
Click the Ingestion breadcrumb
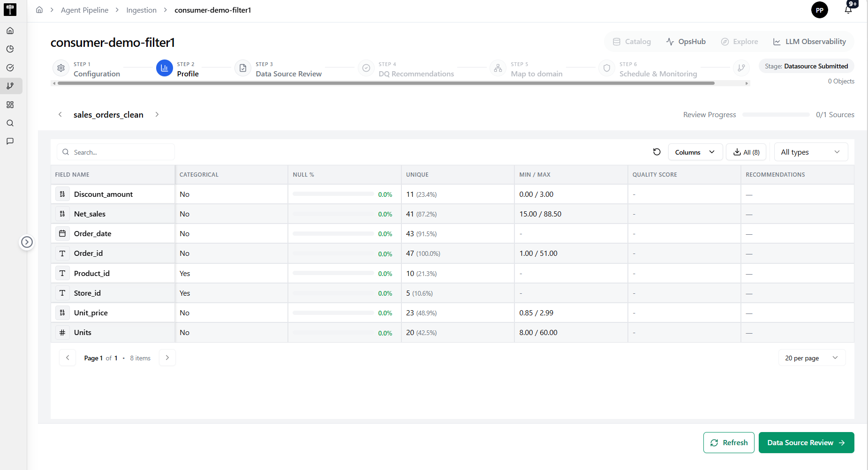141,10
